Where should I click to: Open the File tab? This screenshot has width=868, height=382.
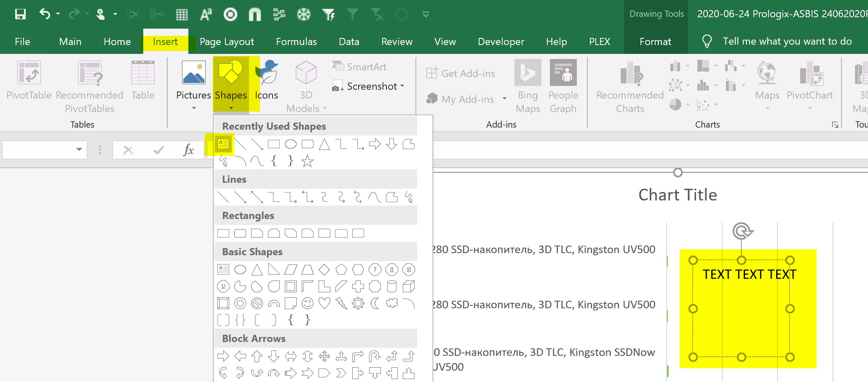click(22, 42)
